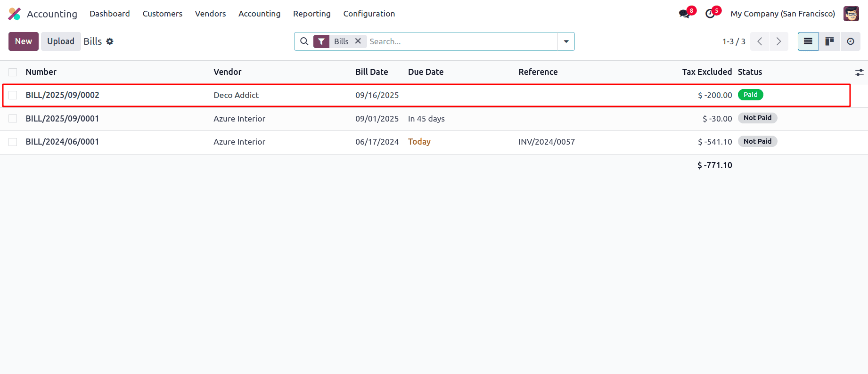This screenshot has width=868, height=374.
Task: Switch to list view
Action: (x=808, y=41)
